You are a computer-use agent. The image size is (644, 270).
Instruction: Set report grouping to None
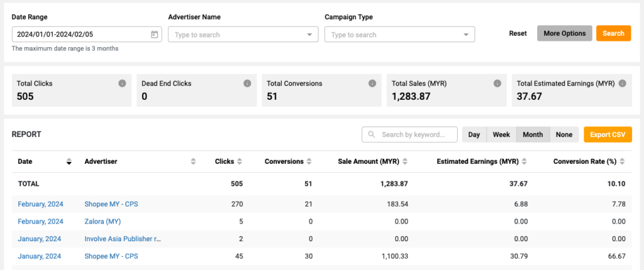564,134
